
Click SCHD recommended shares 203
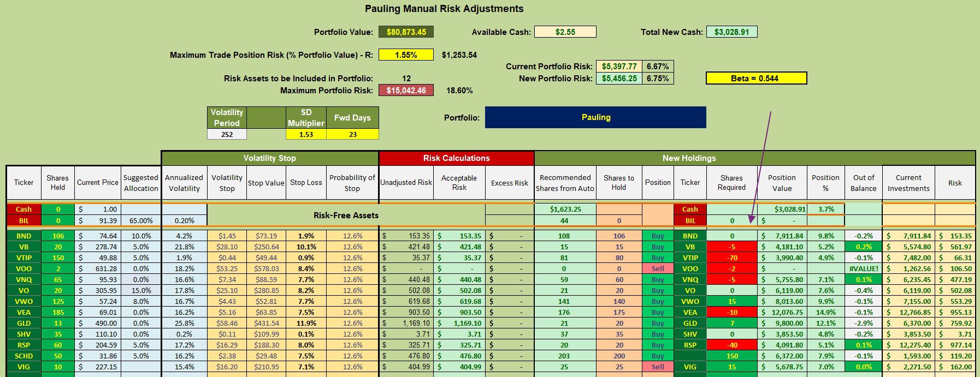tap(564, 356)
